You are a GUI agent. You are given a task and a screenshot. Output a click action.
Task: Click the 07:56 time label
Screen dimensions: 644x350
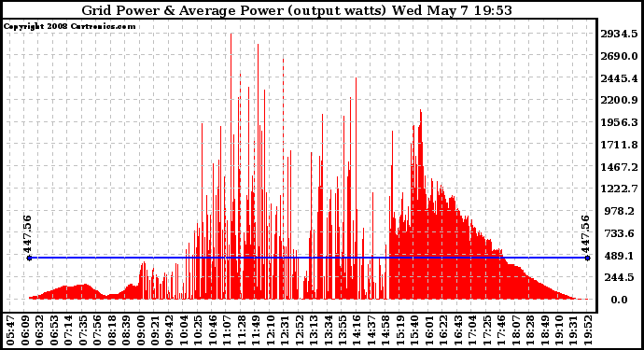coord(96,330)
